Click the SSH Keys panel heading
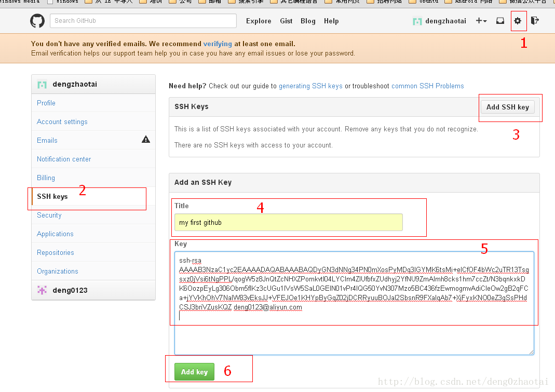Image resolution: width=555 pixels, height=392 pixels. (192, 106)
